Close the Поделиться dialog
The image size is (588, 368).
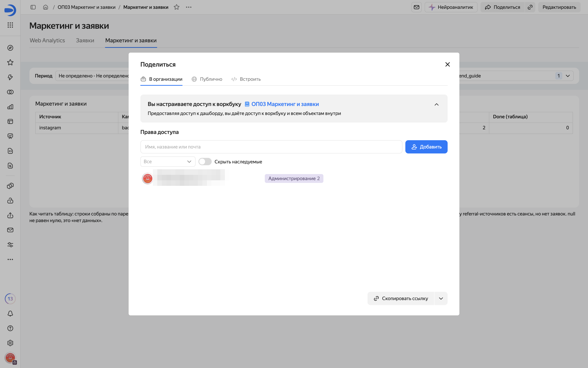coord(448,64)
